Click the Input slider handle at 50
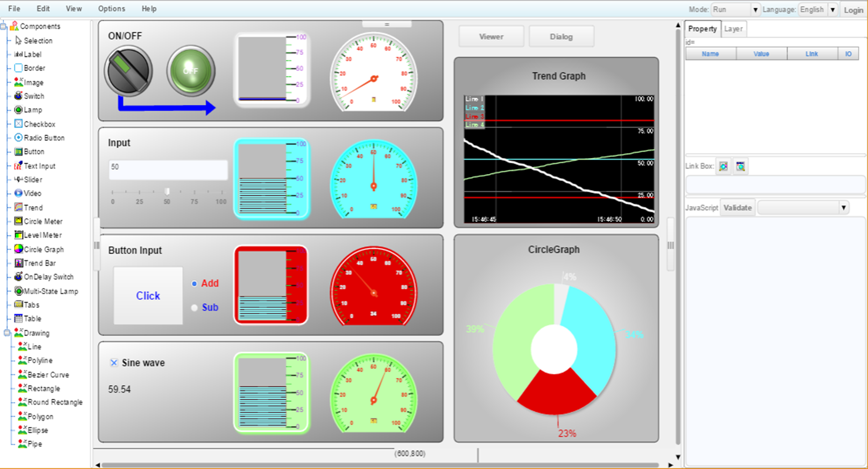This screenshot has height=469, width=868. pyautogui.click(x=167, y=191)
